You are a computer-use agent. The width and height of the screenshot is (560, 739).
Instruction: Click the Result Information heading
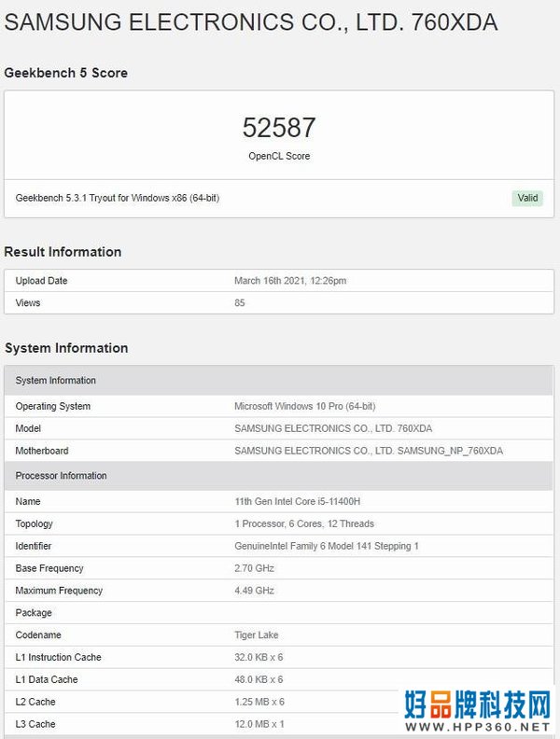pos(63,252)
